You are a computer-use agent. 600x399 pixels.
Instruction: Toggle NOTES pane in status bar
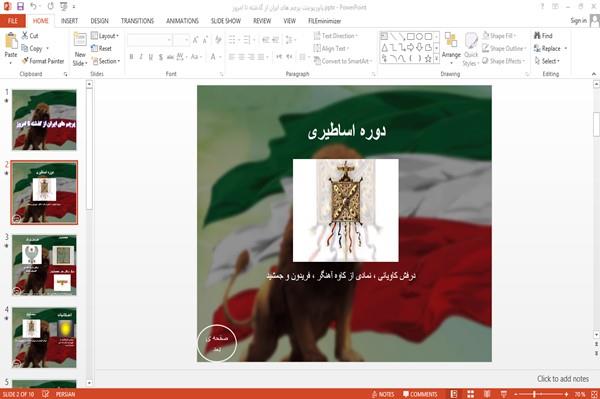pyautogui.click(x=383, y=394)
